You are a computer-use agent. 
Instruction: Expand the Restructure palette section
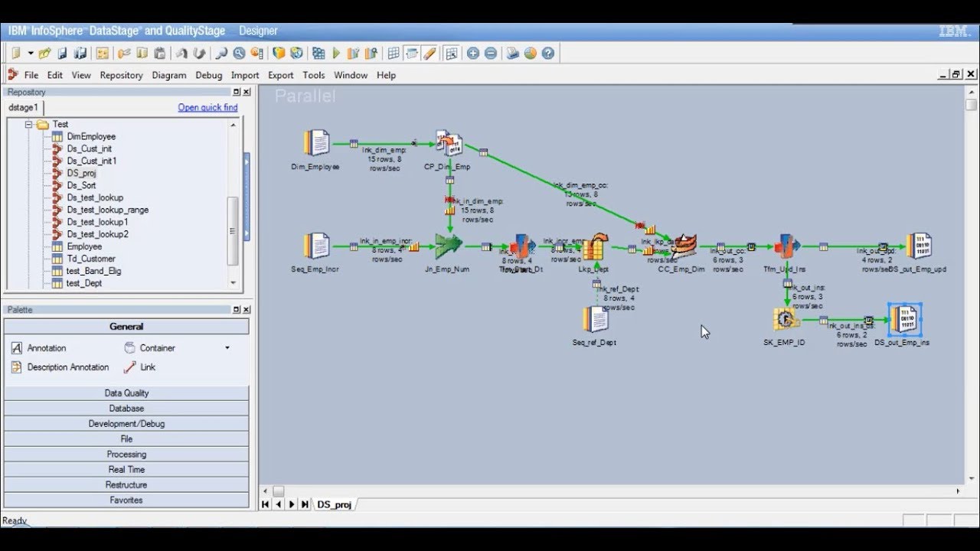point(126,484)
